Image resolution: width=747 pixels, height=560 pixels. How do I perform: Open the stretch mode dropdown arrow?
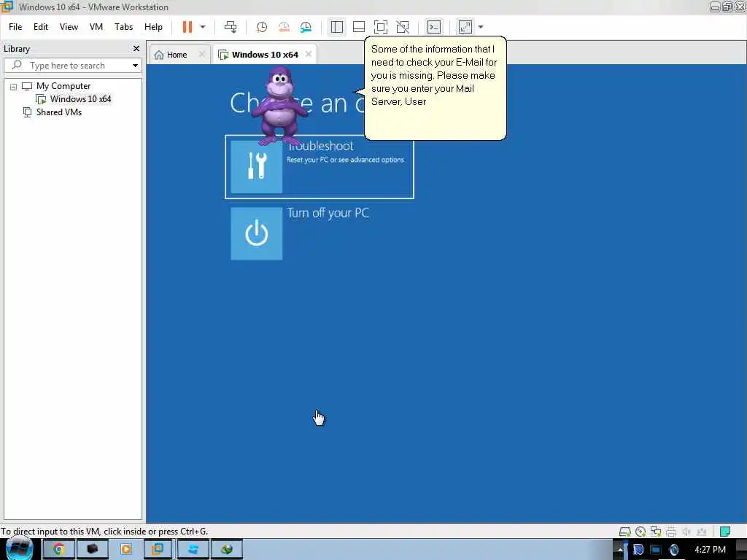pos(481,27)
